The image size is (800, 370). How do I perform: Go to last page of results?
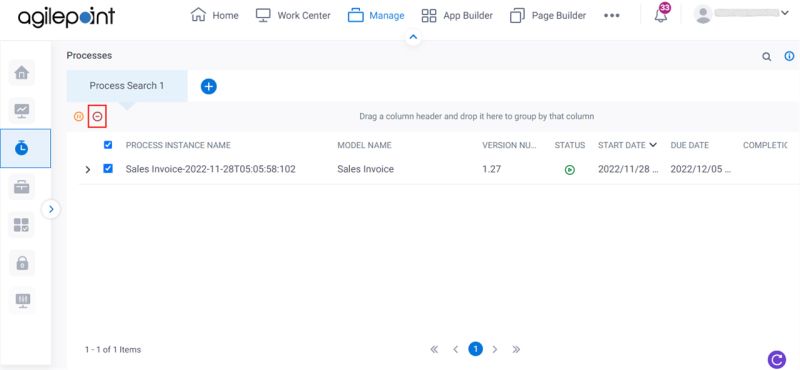pos(516,350)
